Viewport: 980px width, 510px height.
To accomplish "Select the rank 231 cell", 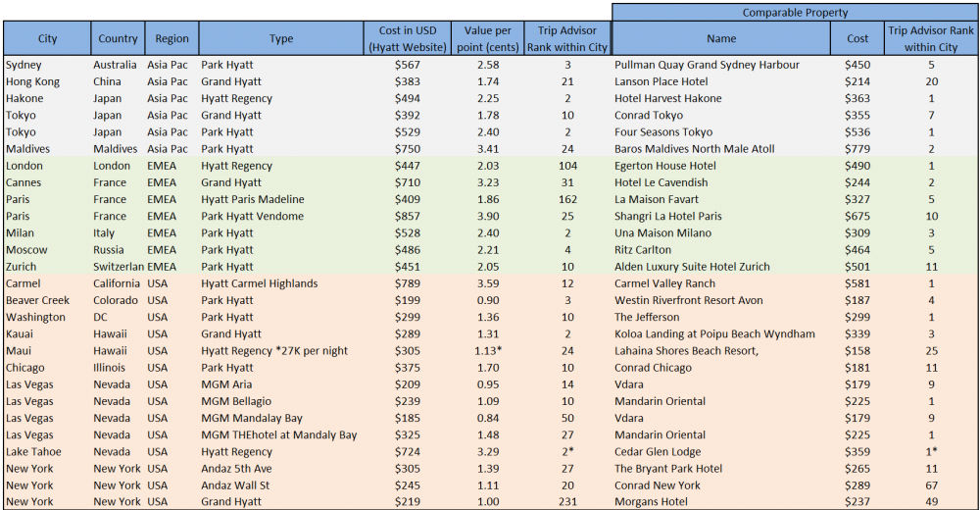I will 567,502.
